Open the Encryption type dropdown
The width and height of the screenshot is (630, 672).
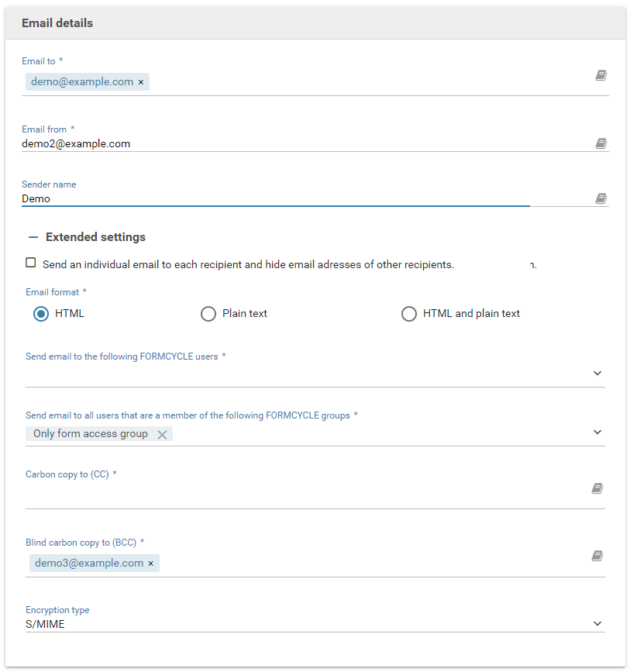click(597, 623)
